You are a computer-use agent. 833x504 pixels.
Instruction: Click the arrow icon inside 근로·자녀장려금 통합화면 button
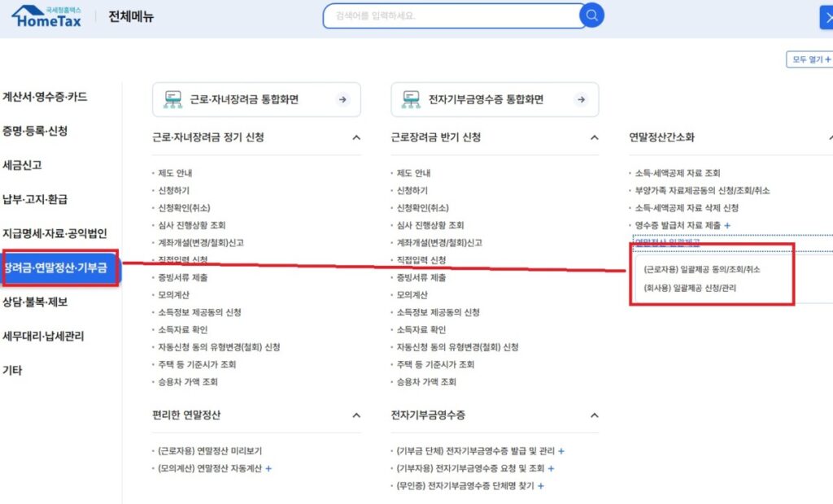coord(341,99)
